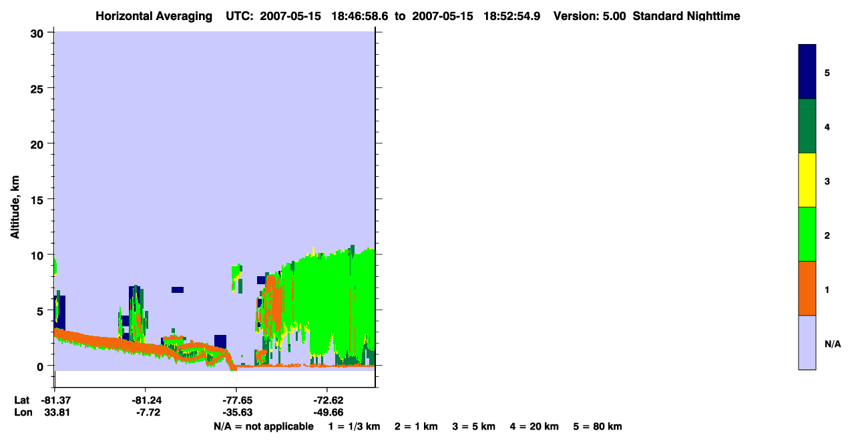This screenshot has height=445, width=868.
Task: Click the '2 = 1 km' legend entry
Action: pos(416,426)
